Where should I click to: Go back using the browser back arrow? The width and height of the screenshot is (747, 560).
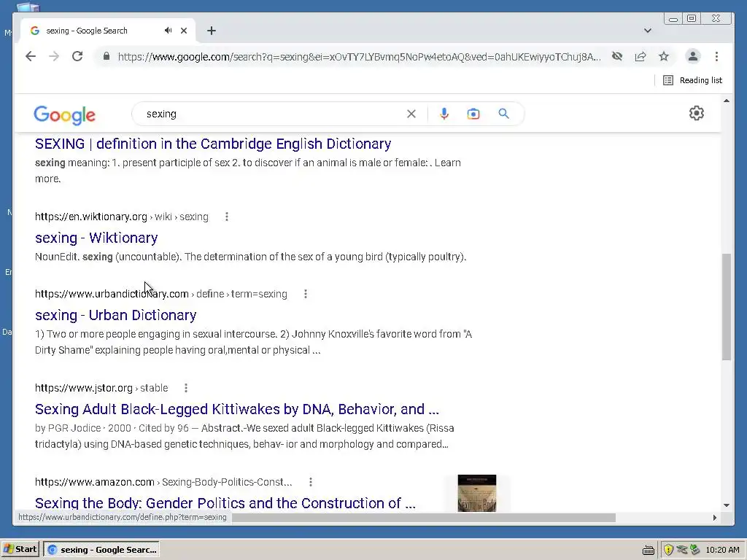pyautogui.click(x=31, y=57)
